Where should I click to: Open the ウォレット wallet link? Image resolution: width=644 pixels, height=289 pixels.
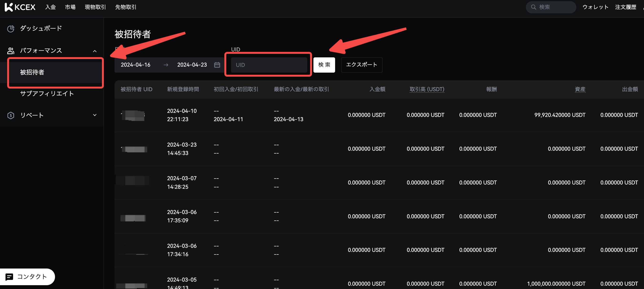coord(595,7)
